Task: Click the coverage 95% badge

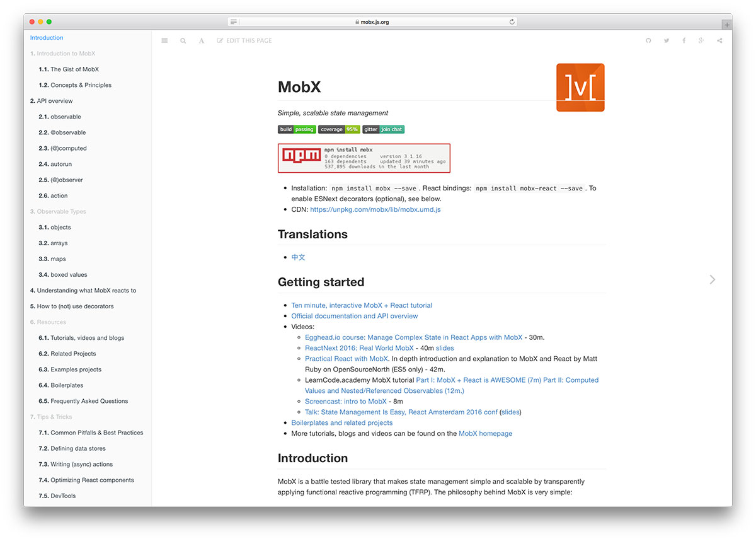Action: [x=339, y=129]
